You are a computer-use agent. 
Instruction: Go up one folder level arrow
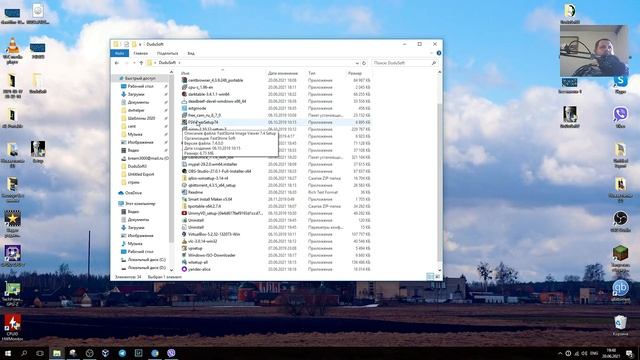tap(141, 63)
